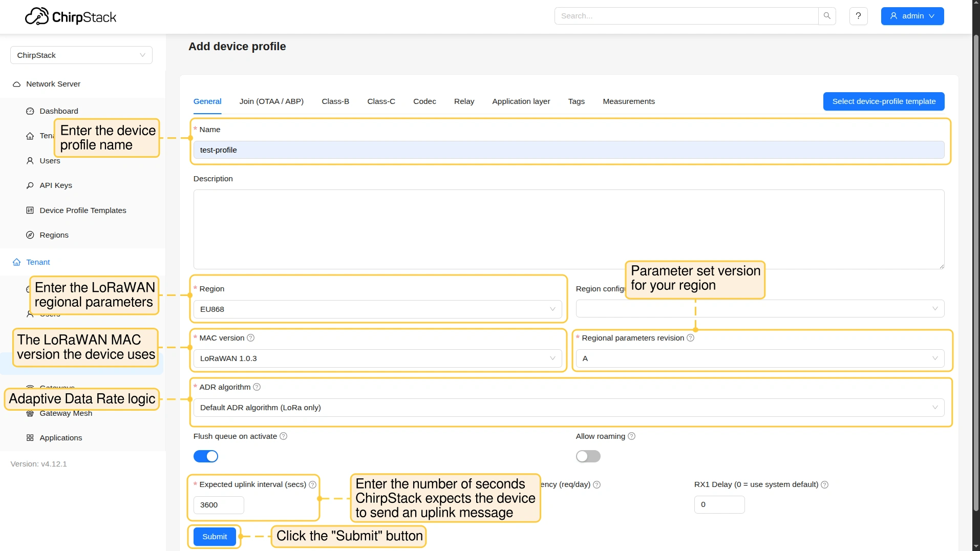Open Dashboard in the sidebar
Screen dimensions: 980x551
[59, 111]
